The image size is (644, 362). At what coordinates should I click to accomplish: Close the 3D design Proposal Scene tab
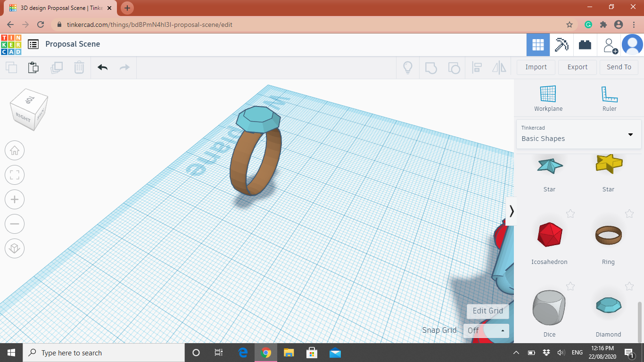pyautogui.click(x=109, y=8)
